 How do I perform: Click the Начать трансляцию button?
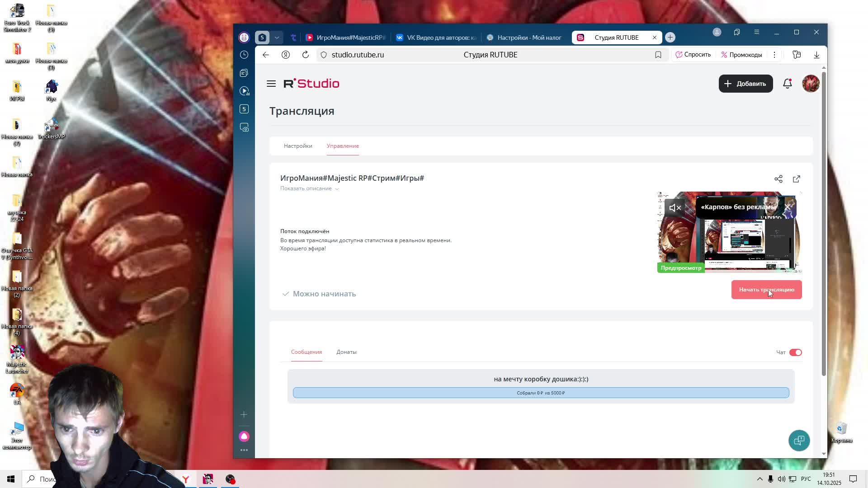point(766,290)
